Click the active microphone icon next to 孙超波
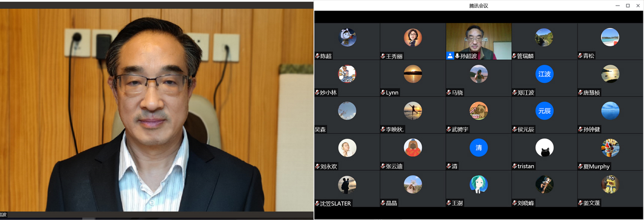This screenshot has height=220, width=644. coord(457,56)
